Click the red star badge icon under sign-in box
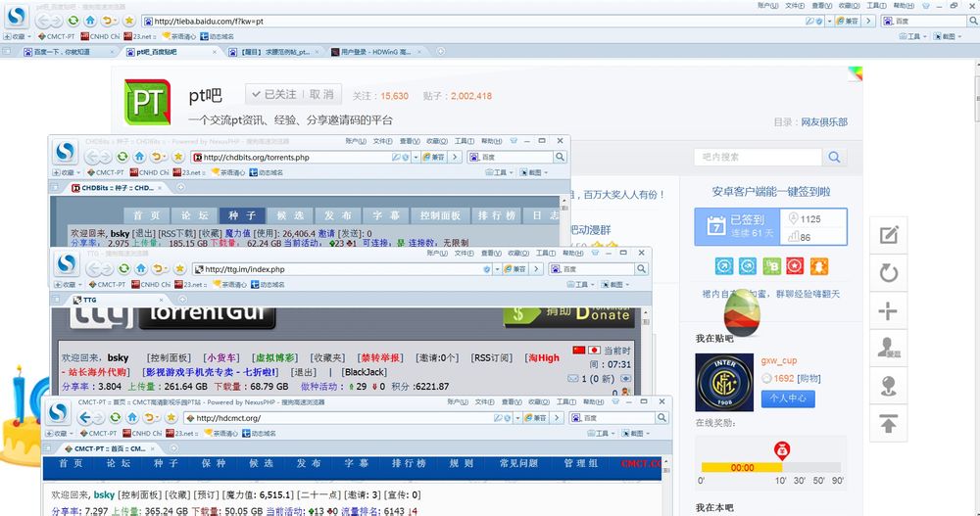The width and height of the screenshot is (980, 516). (795, 266)
